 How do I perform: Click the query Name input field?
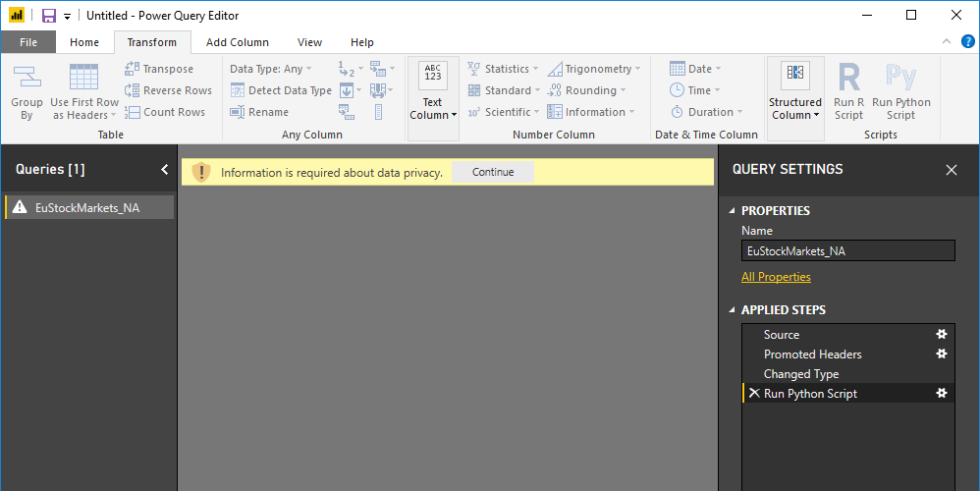click(x=848, y=250)
